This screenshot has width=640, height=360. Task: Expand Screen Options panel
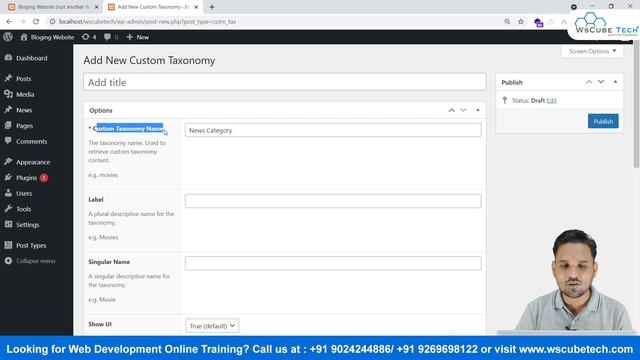tap(592, 51)
